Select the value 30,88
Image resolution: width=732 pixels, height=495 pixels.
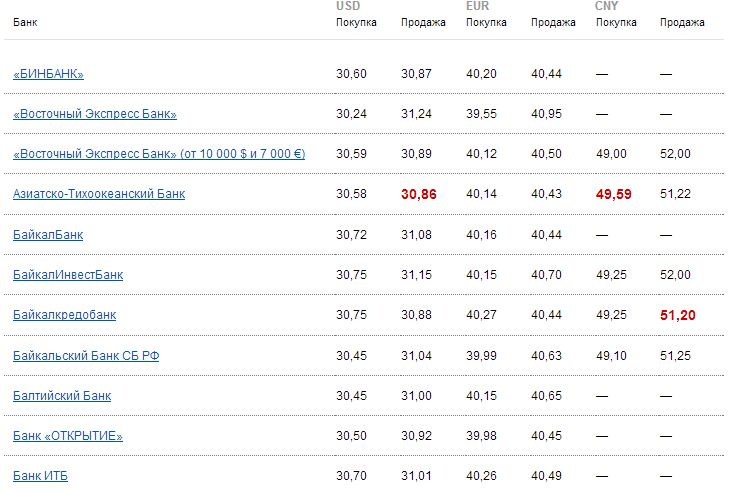pos(416,315)
